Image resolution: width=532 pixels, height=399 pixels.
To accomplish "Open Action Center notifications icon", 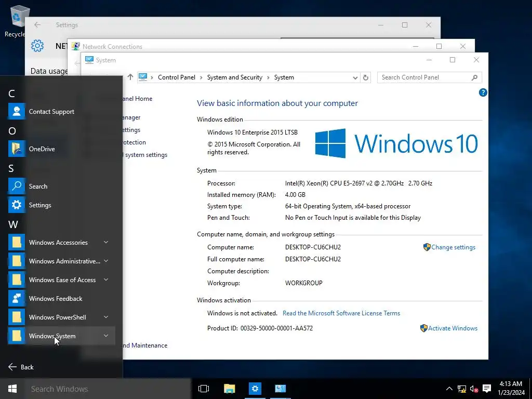I will click(486, 389).
